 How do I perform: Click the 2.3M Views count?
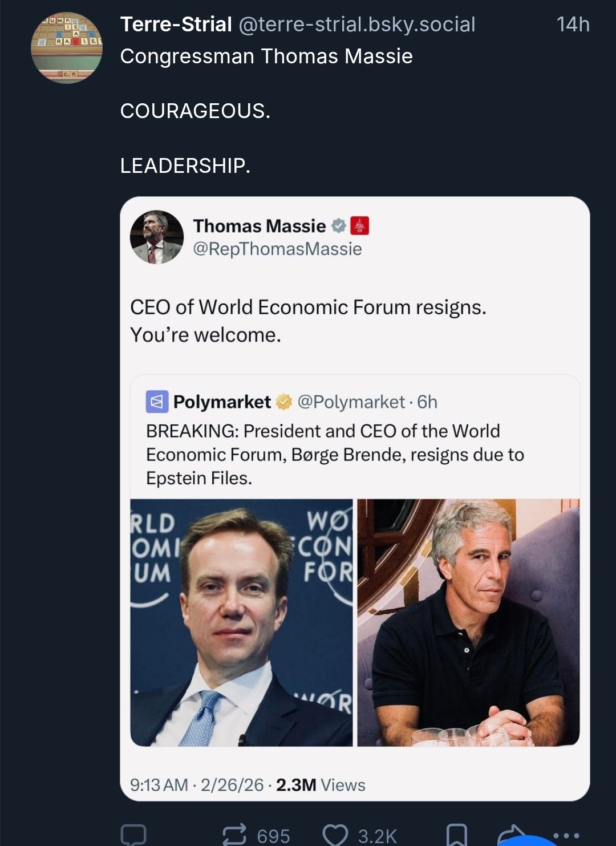(x=321, y=785)
